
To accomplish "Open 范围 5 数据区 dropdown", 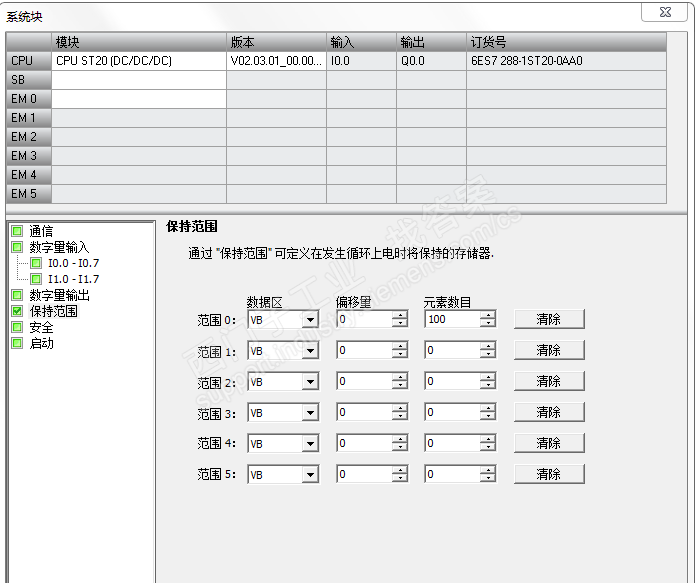I will coord(310,474).
